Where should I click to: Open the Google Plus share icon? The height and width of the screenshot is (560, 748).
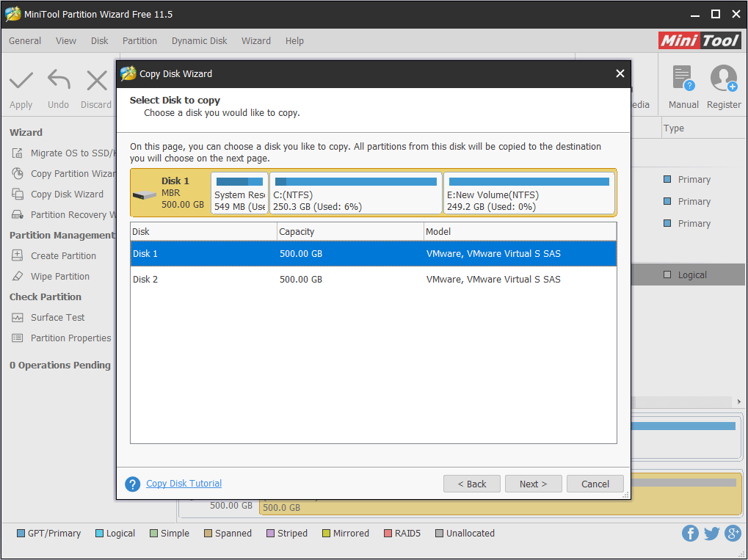[x=733, y=533]
